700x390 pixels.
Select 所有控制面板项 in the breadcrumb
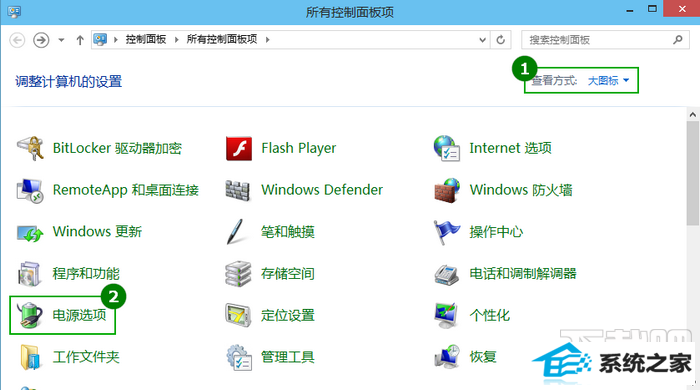[222, 40]
